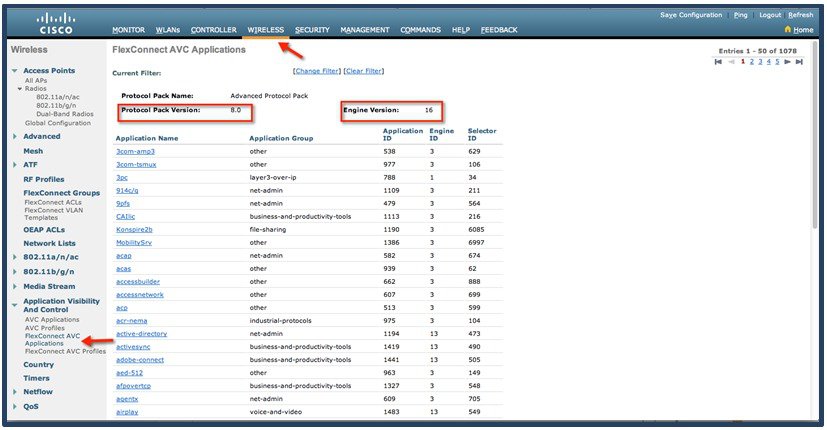This screenshot has width=827, height=430.
Task: Open OEAP ACLs
Action: click(44, 230)
